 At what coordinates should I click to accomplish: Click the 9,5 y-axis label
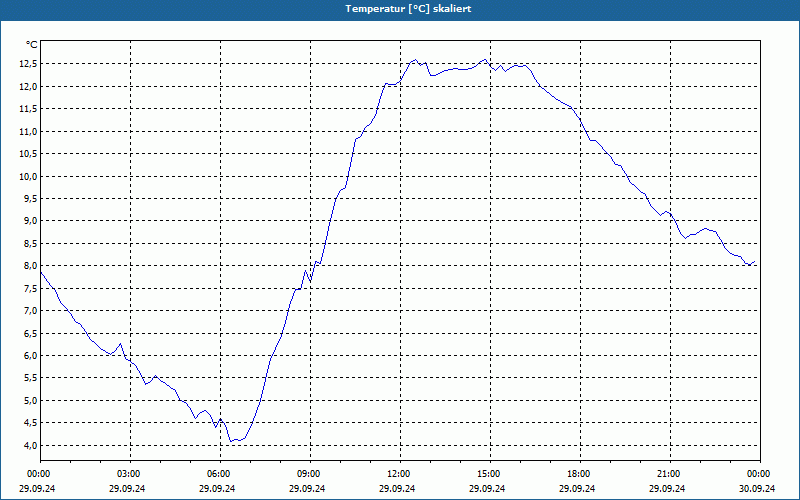tap(31, 198)
